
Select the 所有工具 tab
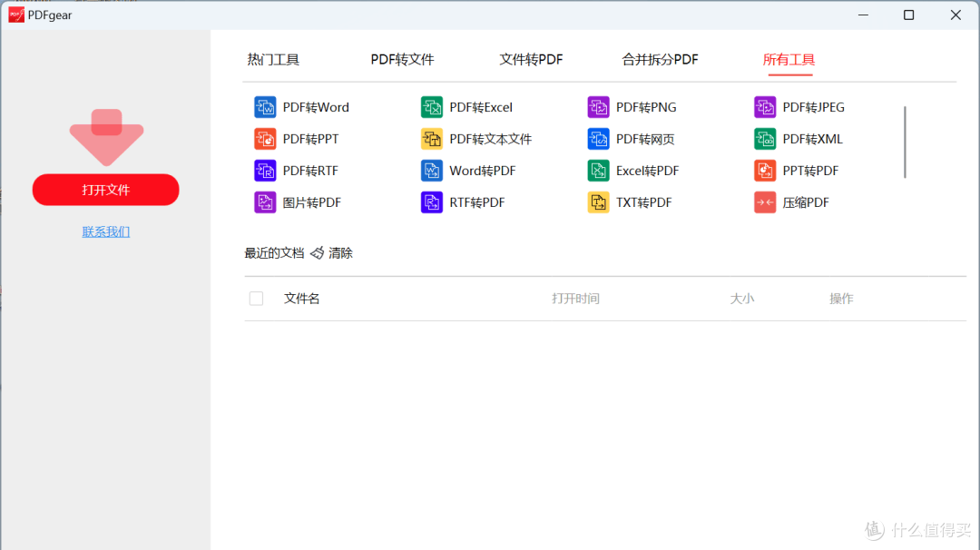[x=789, y=59]
